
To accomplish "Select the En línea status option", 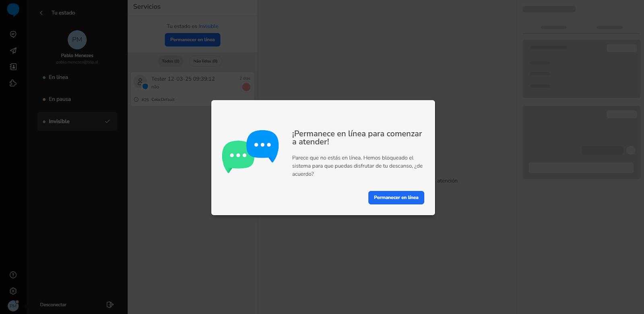I will click(77, 77).
